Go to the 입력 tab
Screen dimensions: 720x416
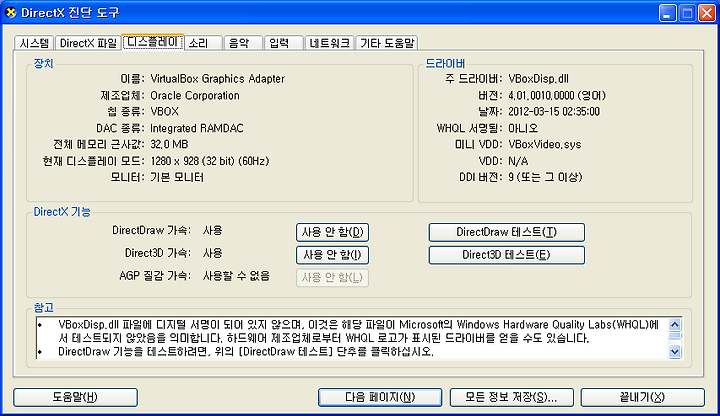[284, 43]
